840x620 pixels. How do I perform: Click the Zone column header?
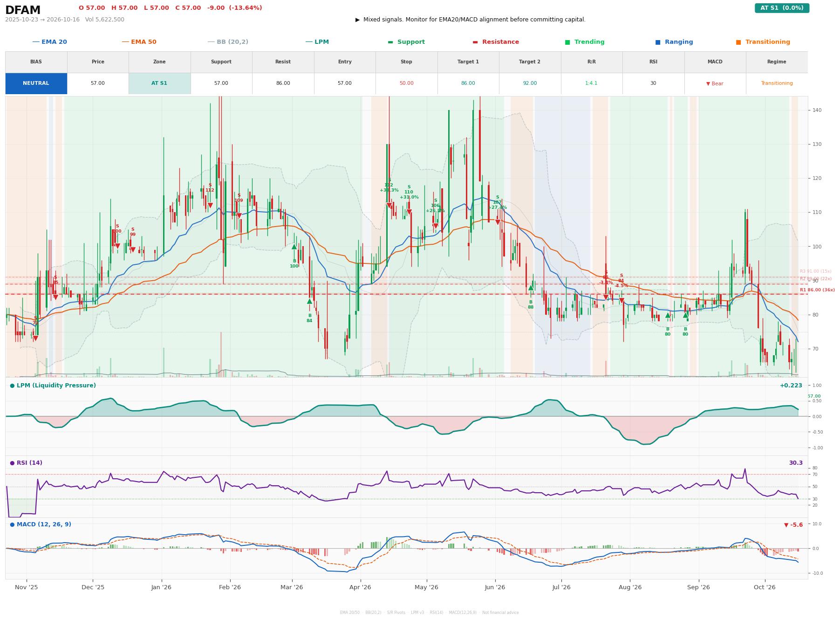pos(159,62)
